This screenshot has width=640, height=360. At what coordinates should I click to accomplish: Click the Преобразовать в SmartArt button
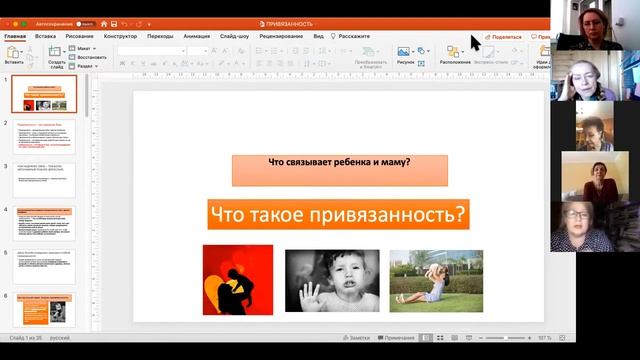pos(370,57)
